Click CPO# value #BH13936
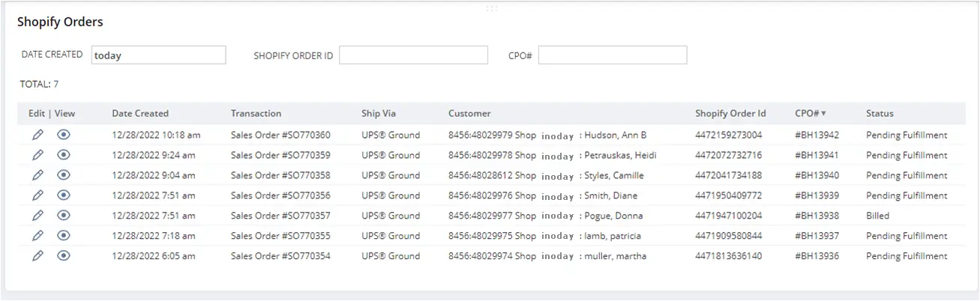Viewport: 980px width, 301px height. (x=817, y=256)
